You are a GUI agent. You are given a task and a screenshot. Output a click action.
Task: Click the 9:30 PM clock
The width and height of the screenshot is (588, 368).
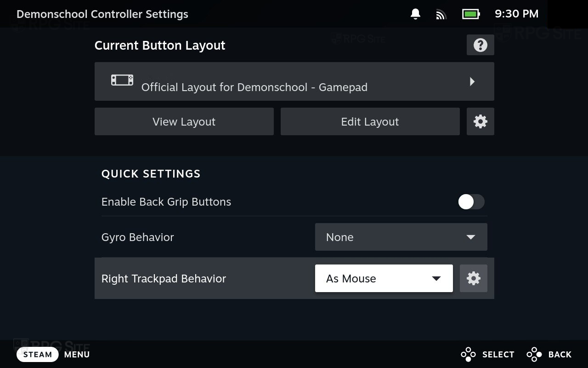[x=516, y=14]
